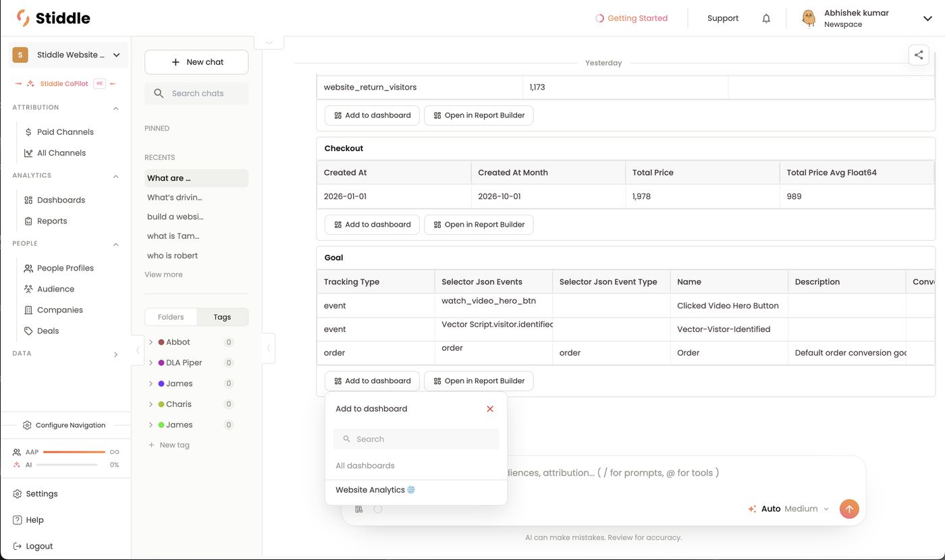This screenshot has width=945, height=560.
Task: Click the share icon
Action: [919, 55]
